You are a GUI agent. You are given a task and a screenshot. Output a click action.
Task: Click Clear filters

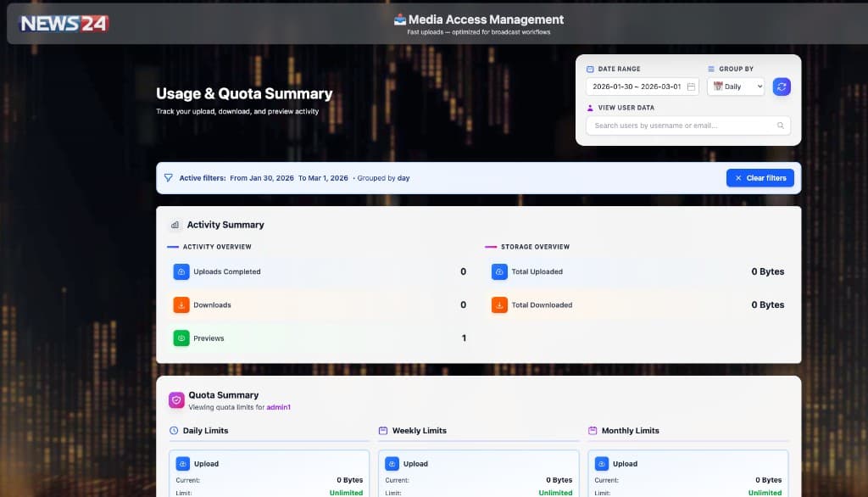(x=759, y=178)
